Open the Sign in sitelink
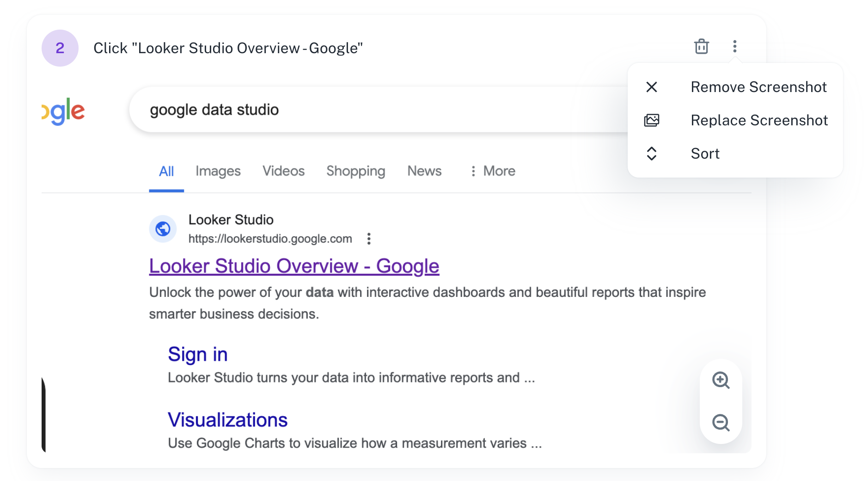This screenshot has width=868, height=481. (x=198, y=354)
